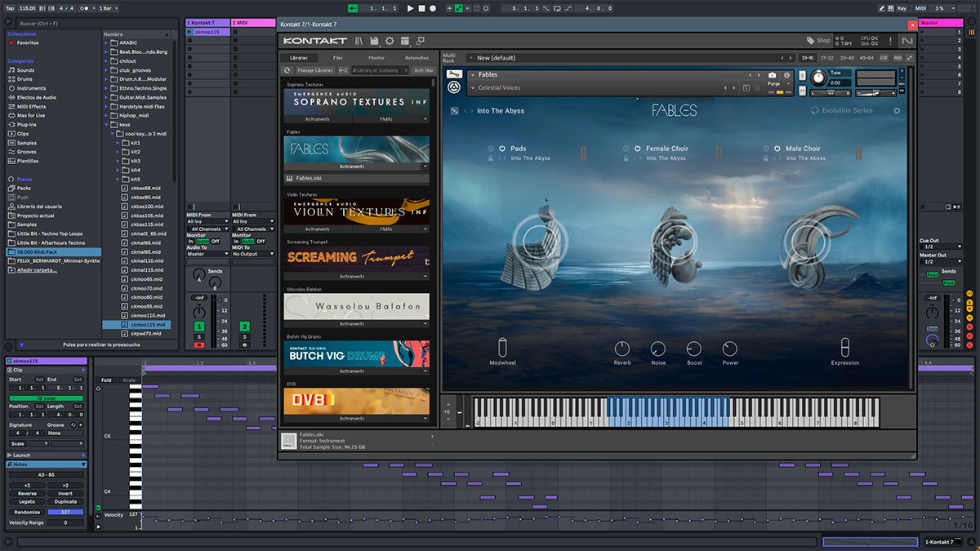
Task: Click the Duplicate notes button
Action: click(x=65, y=502)
